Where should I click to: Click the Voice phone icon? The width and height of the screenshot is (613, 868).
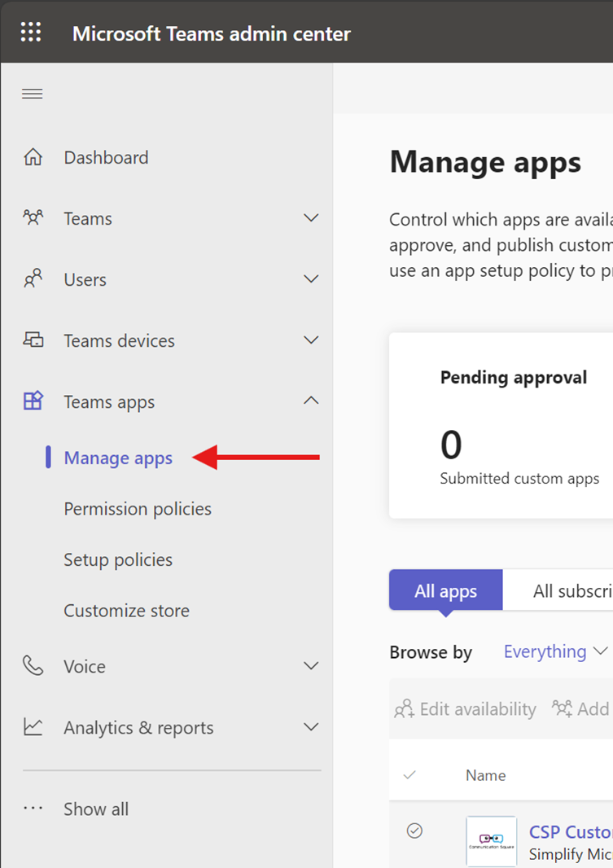tap(33, 666)
